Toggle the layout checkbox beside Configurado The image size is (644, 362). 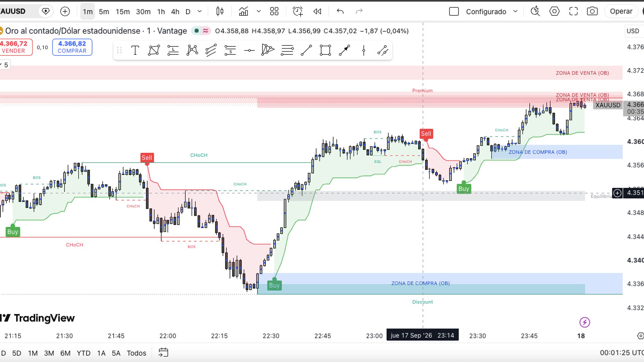click(454, 12)
